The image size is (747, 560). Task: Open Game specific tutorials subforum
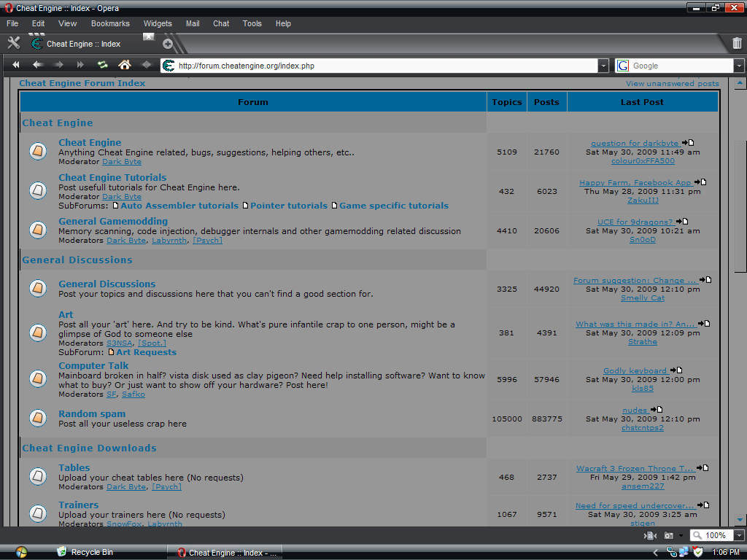394,206
